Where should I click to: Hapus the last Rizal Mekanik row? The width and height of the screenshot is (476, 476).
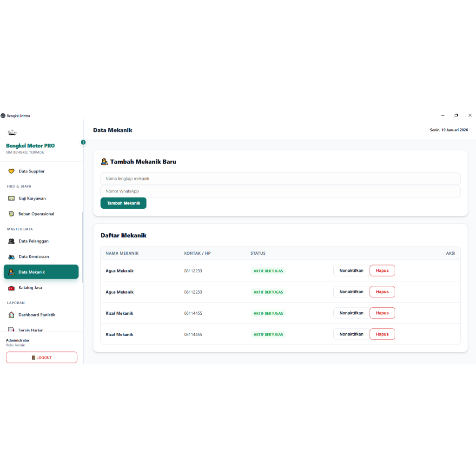tap(382, 334)
